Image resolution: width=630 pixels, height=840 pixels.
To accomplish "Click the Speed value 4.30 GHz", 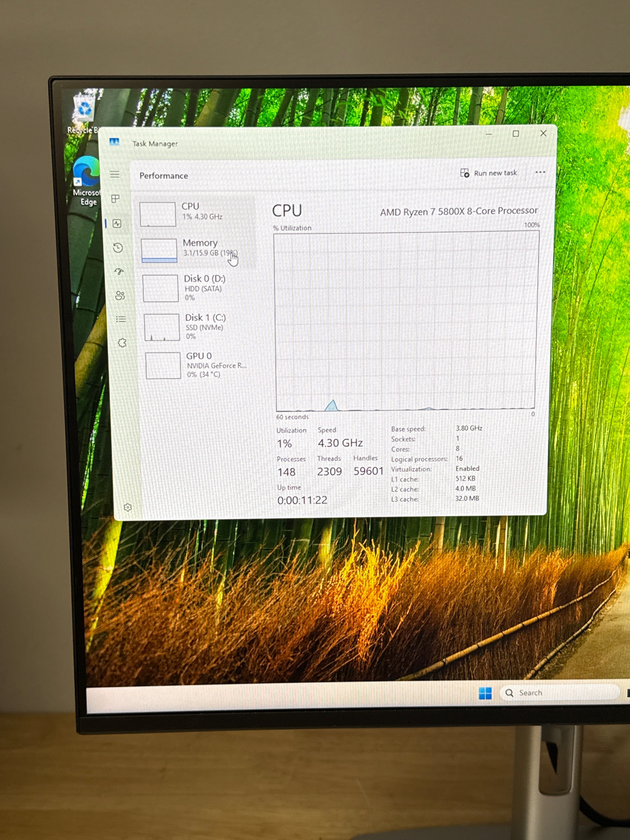I will pyautogui.click(x=340, y=443).
